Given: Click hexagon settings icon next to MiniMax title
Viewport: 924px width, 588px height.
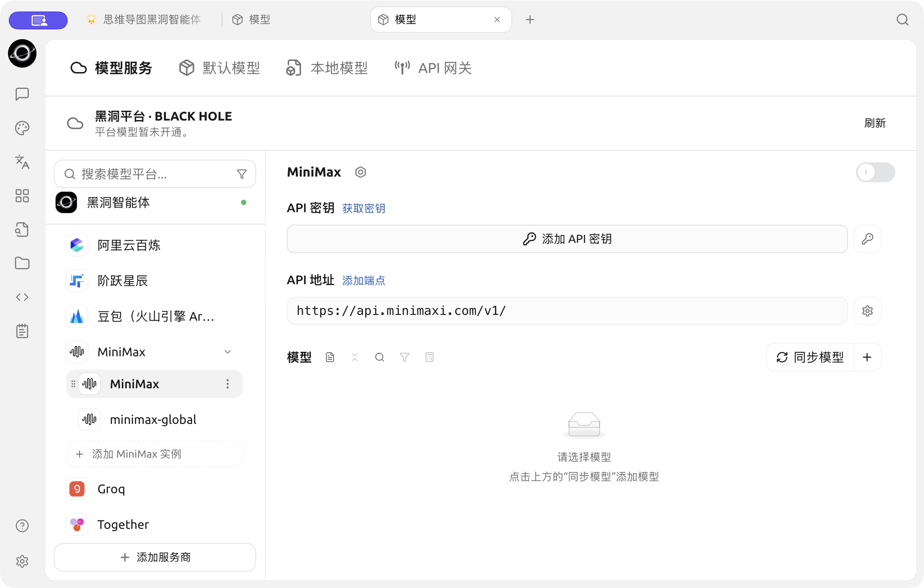Looking at the screenshot, I should pos(361,172).
